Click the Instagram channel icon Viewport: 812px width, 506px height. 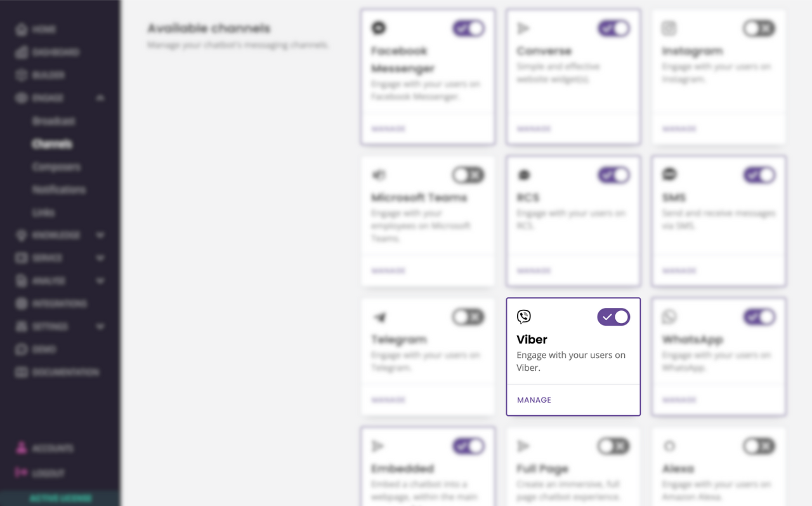[669, 28]
